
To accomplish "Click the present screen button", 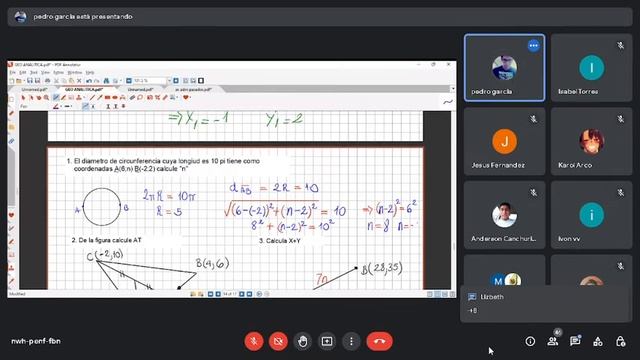I will 327,341.
